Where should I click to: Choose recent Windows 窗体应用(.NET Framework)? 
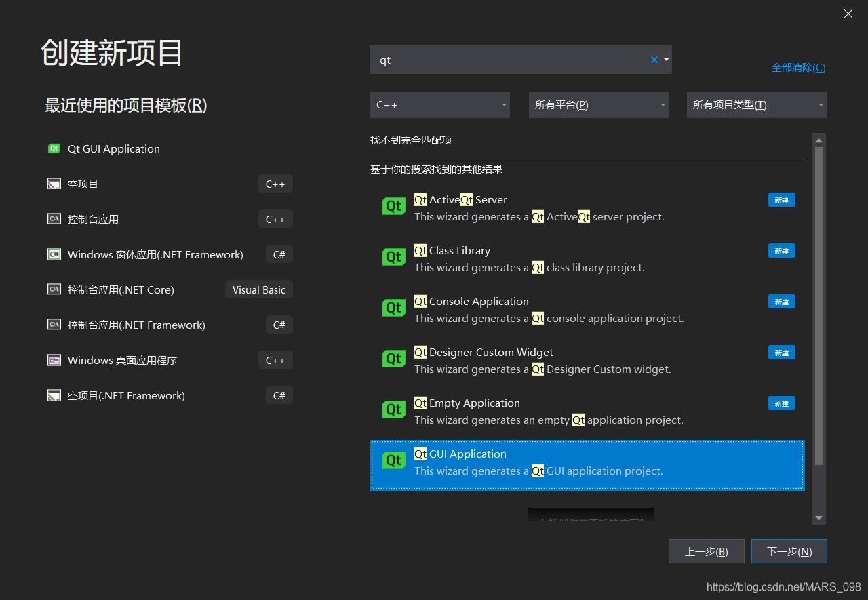[x=169, y=254]
